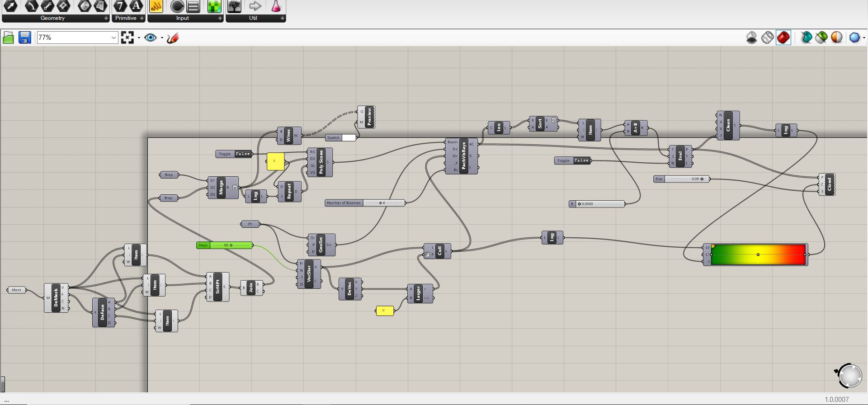Select the Integer '7' primitive icon
The height and width of the screenshot is (405, 868).
(x=120, y=6)
